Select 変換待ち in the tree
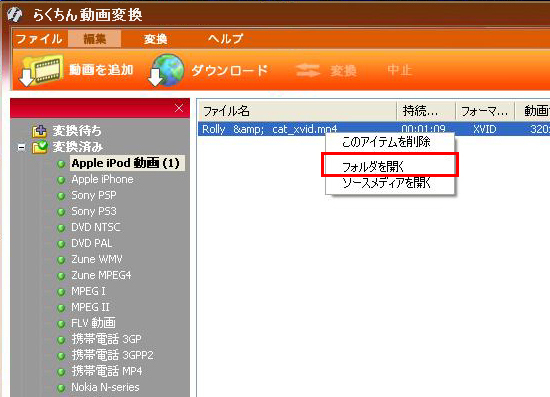 (x=77, y=131)
